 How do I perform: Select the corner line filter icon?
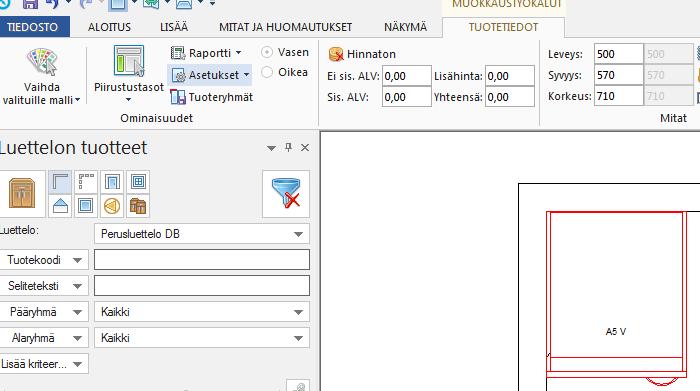pos(60,182)
